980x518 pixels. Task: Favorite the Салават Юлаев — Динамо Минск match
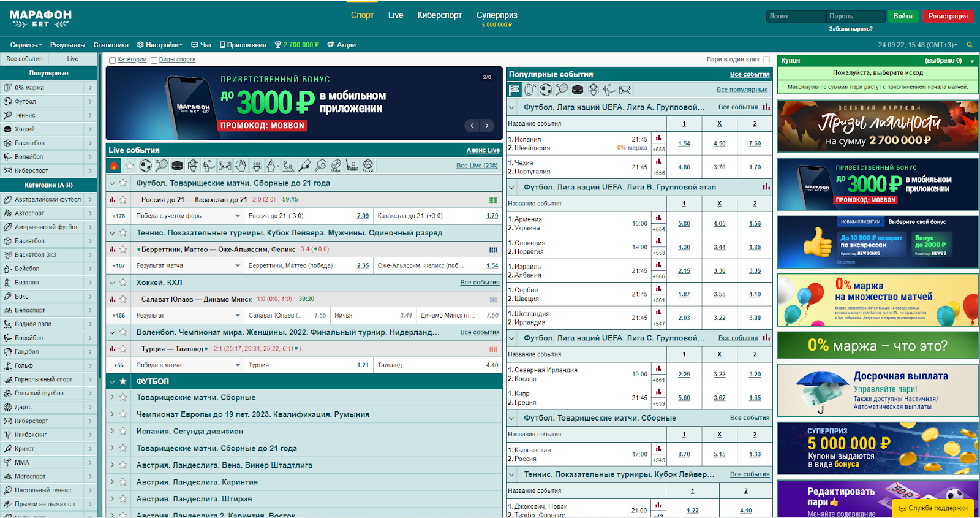pos(123,299)
